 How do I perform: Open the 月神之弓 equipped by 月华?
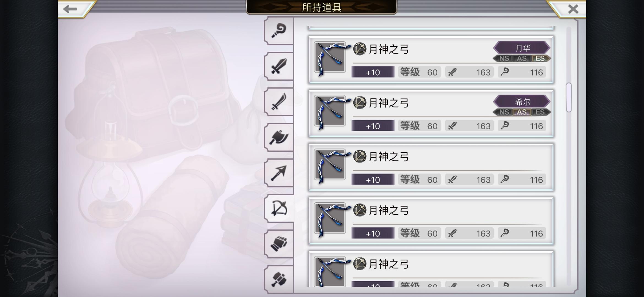pos(431,60)
